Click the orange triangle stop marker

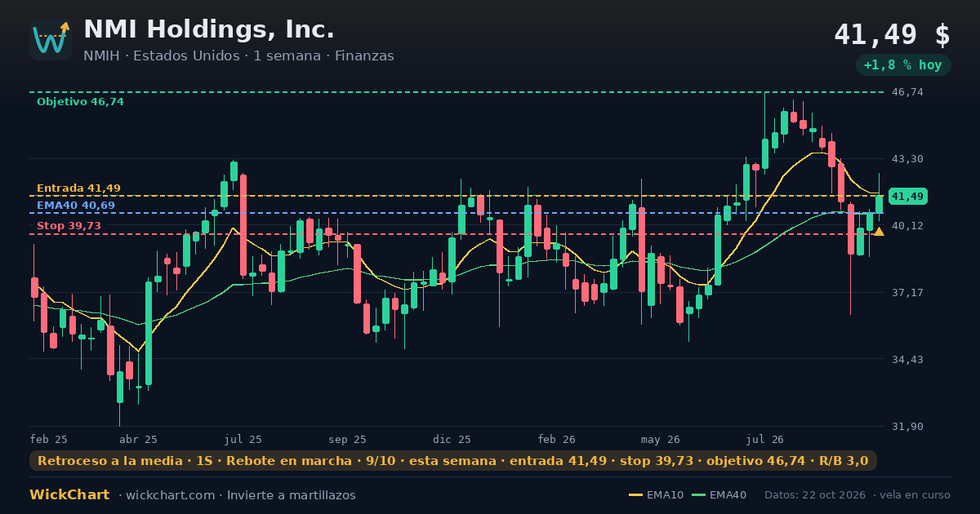(x=879, y=232)
